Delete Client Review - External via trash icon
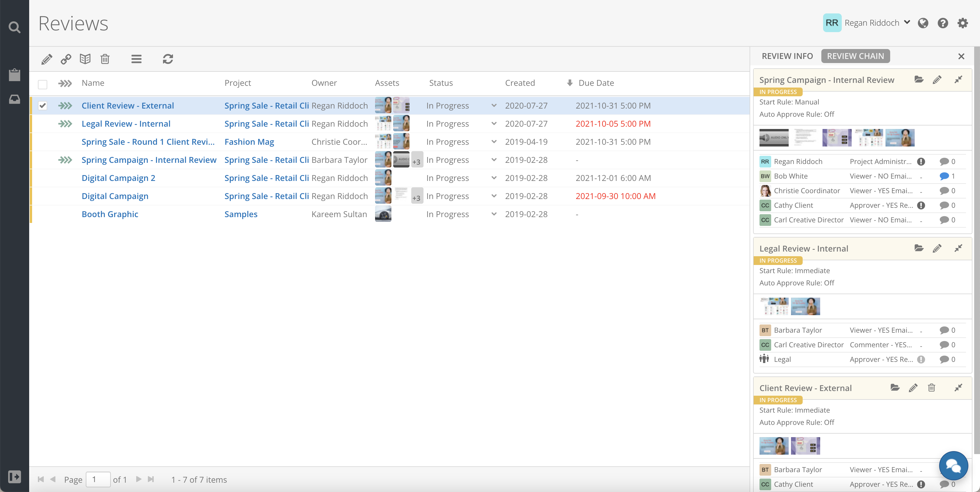 click(931, 388)
